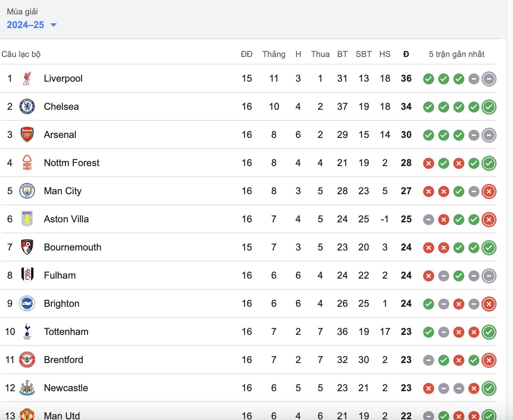Click the Liverpool club crest

pyautogui.click(x=27, y=78)
